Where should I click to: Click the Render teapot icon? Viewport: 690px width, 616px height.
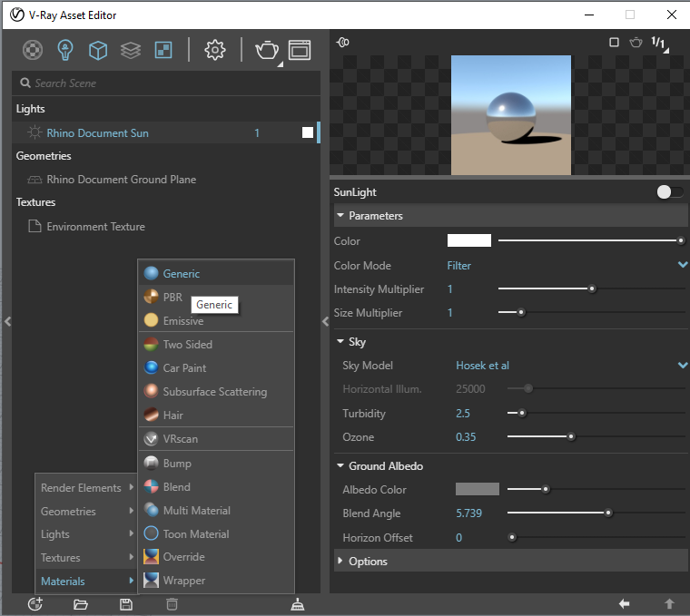(x=267, y=50)
